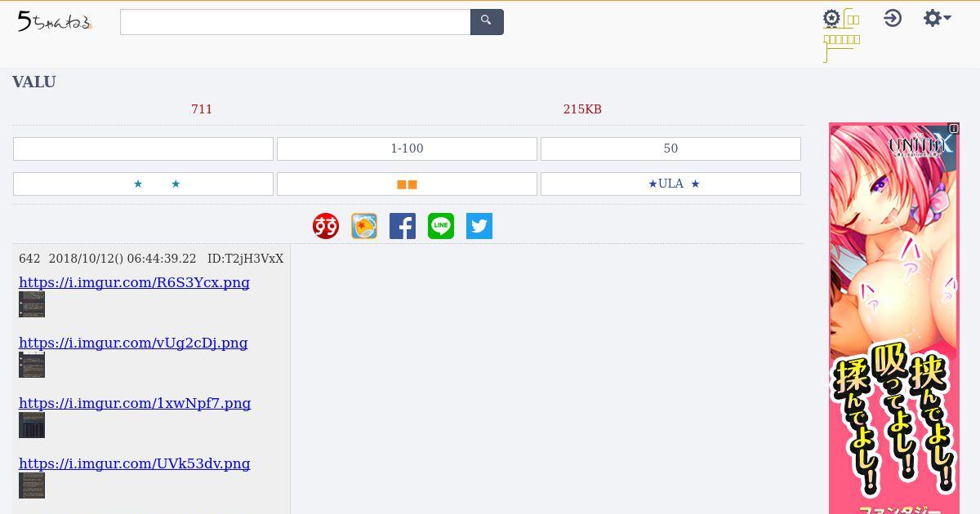
Task: Click the login arrow icon
Action: pos(893,18)
